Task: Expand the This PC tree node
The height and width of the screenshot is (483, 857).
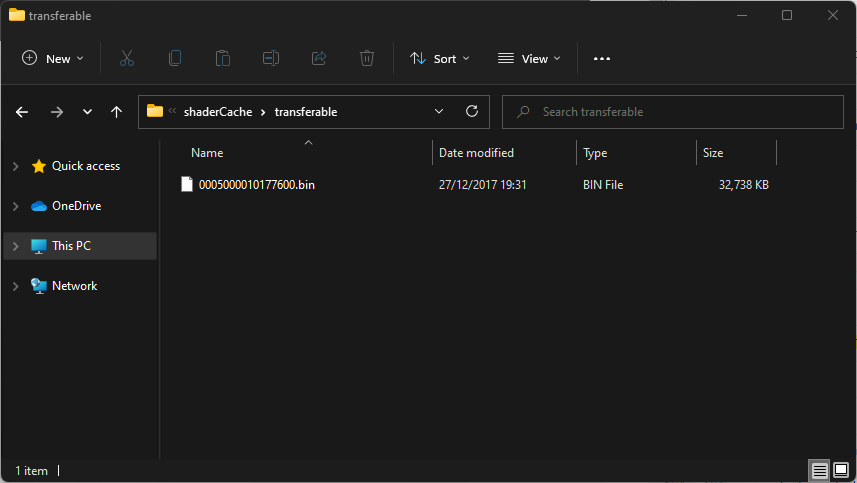Action: coord(16,246)
